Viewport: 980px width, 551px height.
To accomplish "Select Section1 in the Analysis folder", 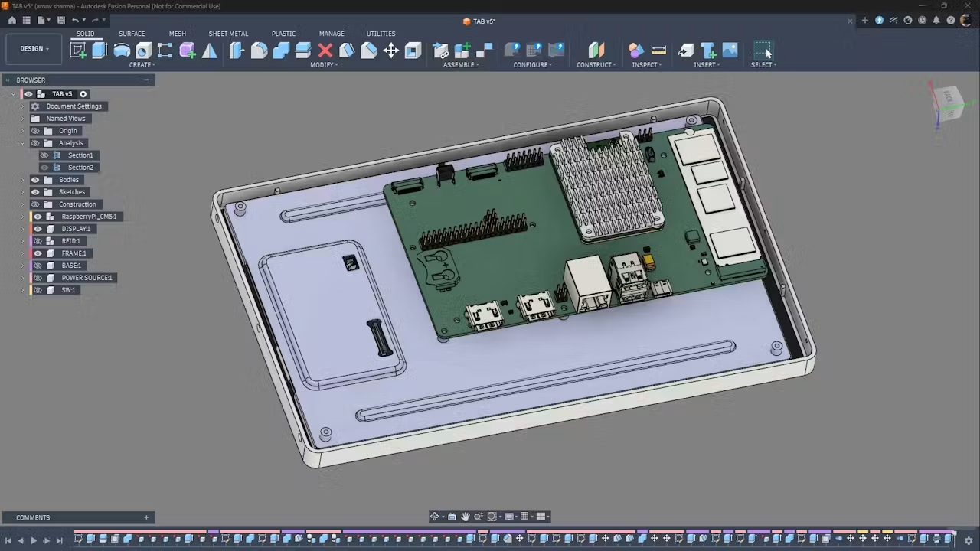I will point(80,155).
